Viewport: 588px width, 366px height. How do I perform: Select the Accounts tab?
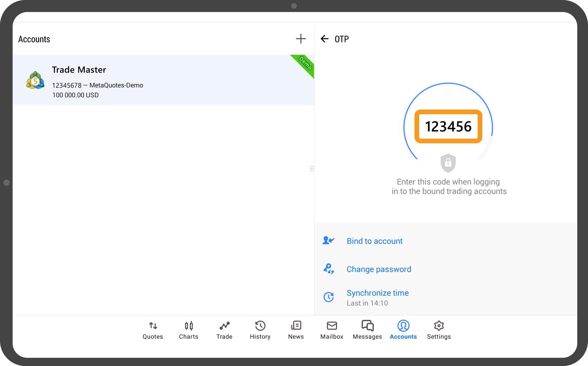point(403,330)
